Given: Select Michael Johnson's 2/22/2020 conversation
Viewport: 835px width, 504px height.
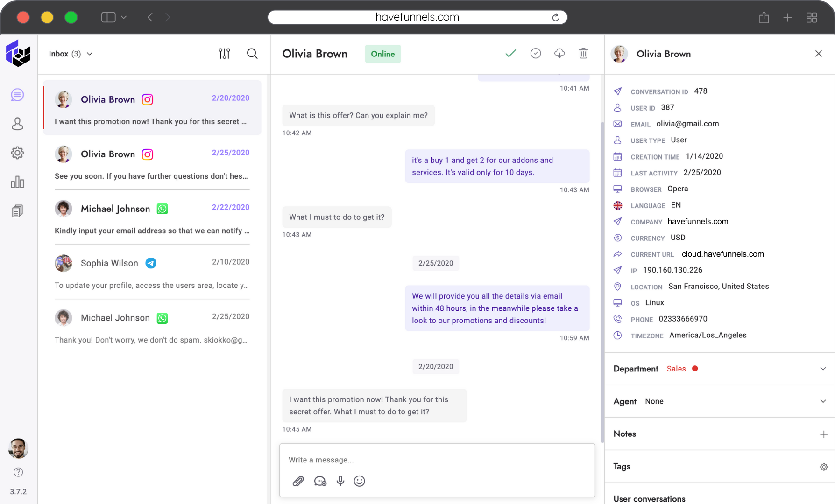Looking at the screenshot, I should pyautogui.click(x=152, y=219).
